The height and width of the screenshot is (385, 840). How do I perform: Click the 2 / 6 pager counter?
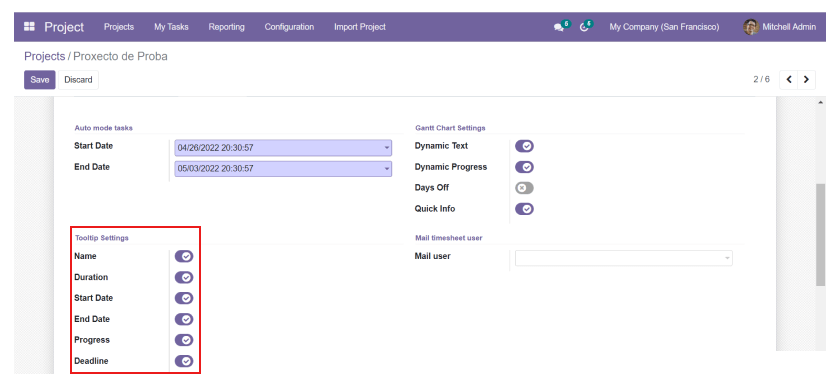(x=761, y=79)
